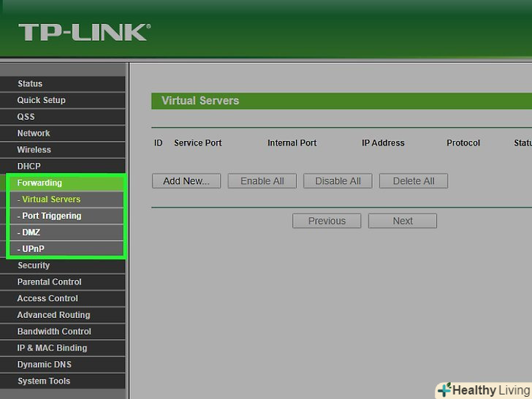Click the TP-LINK logo
The height and width of the screenshot is (399, 532).
[x=85, y=33]
